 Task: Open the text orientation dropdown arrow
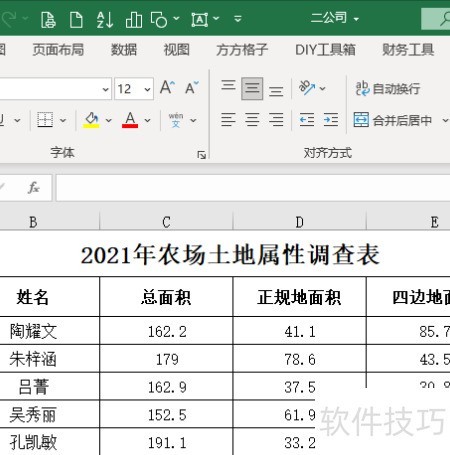(x=322, y=88)
